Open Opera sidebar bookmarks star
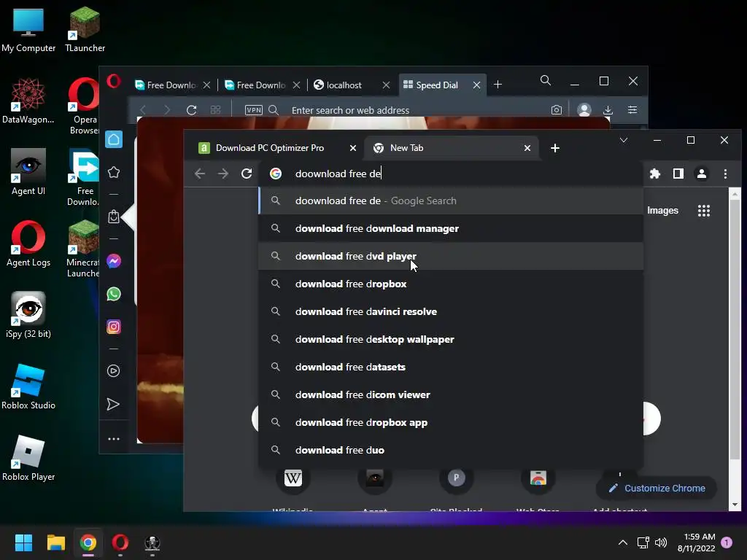 tap(113, 172)
